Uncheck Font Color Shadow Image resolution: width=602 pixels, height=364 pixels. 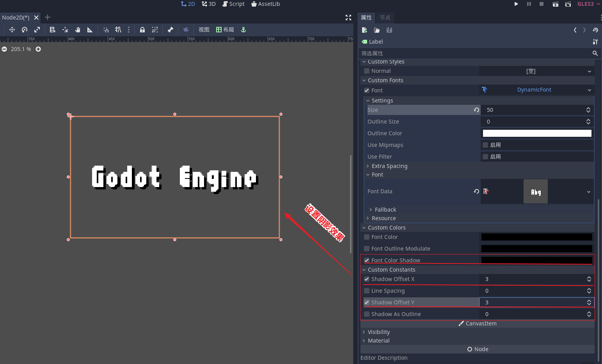point(367,260)
